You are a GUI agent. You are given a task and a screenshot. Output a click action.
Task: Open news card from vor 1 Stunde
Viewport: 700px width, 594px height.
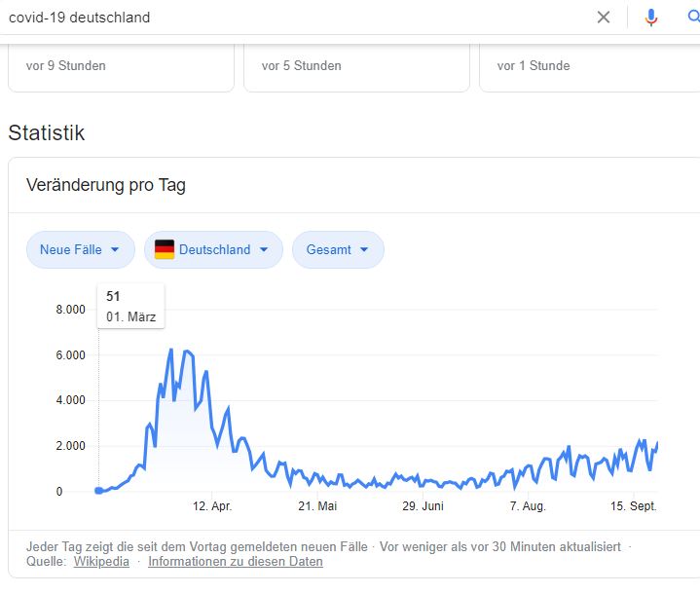[589, 68]
